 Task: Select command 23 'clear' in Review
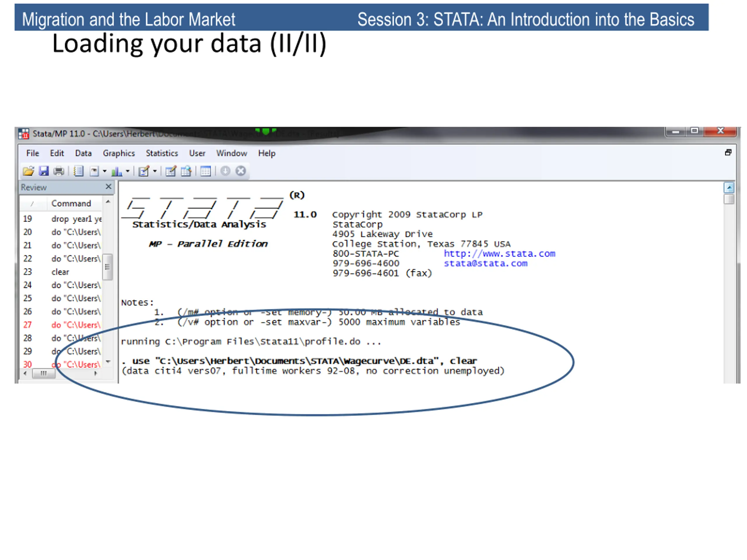click(61, 272)
